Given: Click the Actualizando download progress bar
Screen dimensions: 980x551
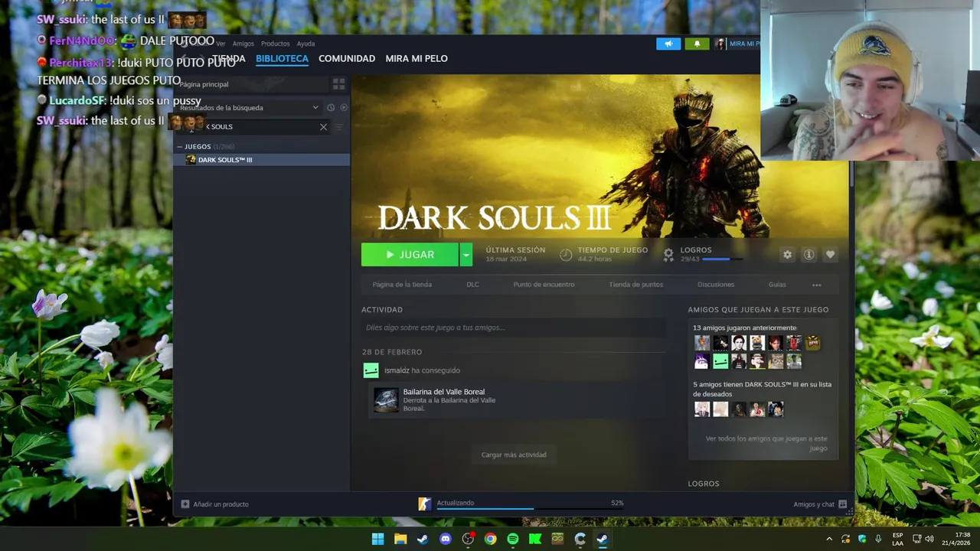Looking at the screenshot, I should pos(530,508).
